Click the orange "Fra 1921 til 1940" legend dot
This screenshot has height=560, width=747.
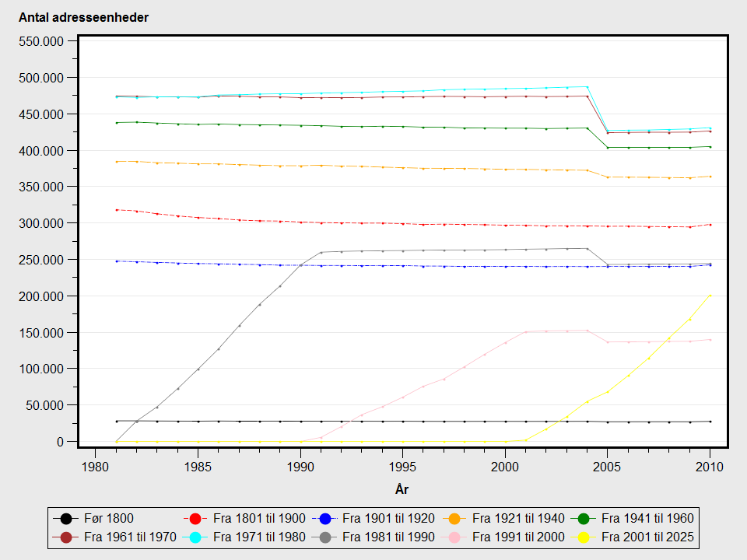tap(455, 519)
